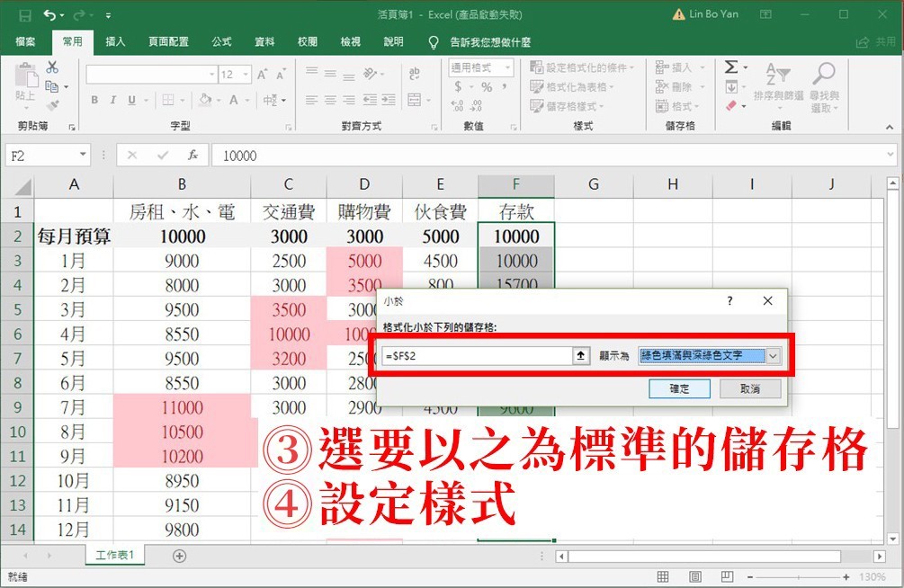Switch to the 檢視 ribbon tab

tap(350, 41)
